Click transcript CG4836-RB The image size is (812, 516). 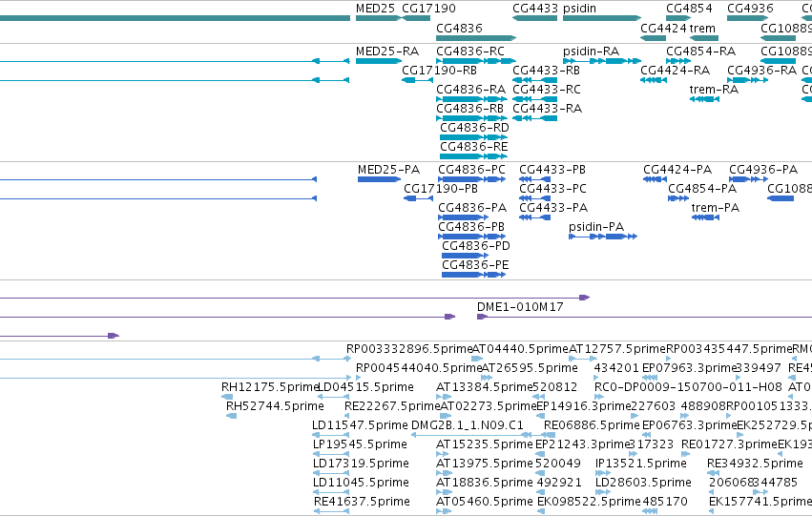pyautogui.click(x=469, y=109)
